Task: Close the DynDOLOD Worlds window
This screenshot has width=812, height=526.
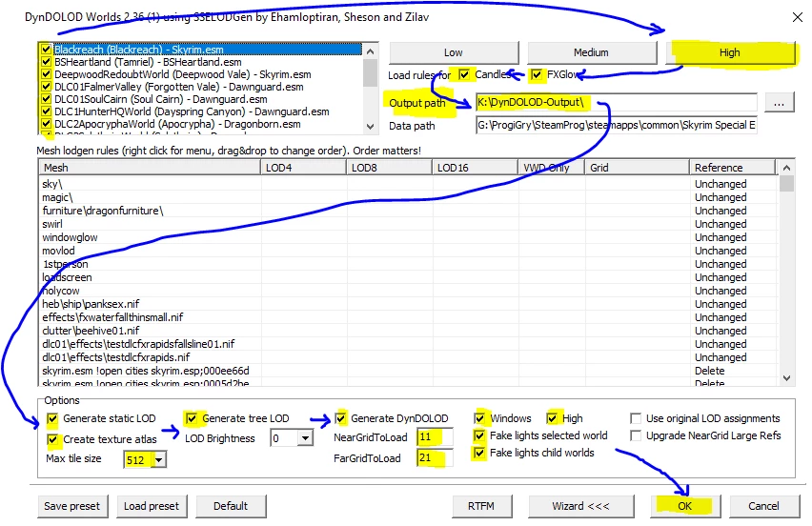Action: click(x=798, y=17)
